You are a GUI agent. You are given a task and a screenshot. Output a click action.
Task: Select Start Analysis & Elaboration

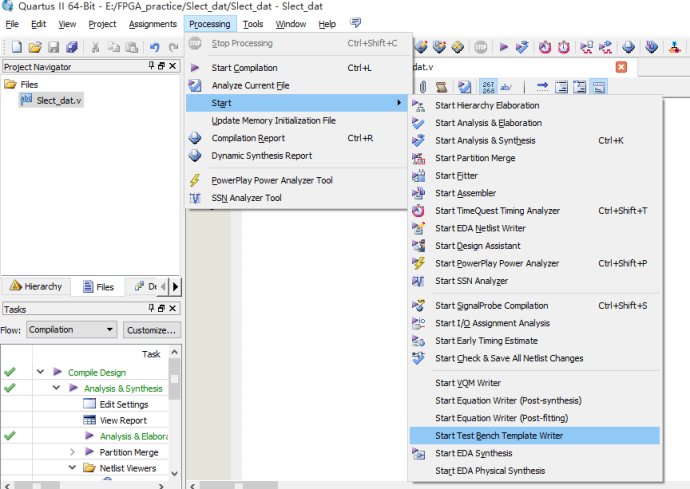[x=535, y=123]
